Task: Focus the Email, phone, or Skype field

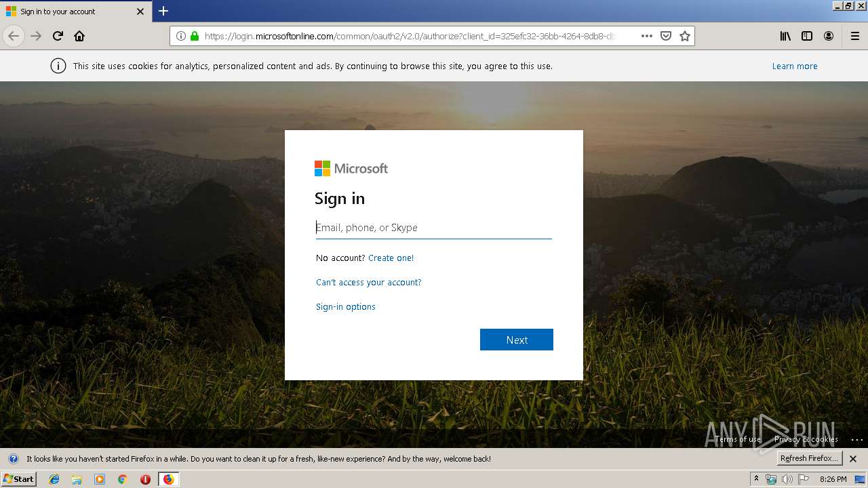Action: 434,228
